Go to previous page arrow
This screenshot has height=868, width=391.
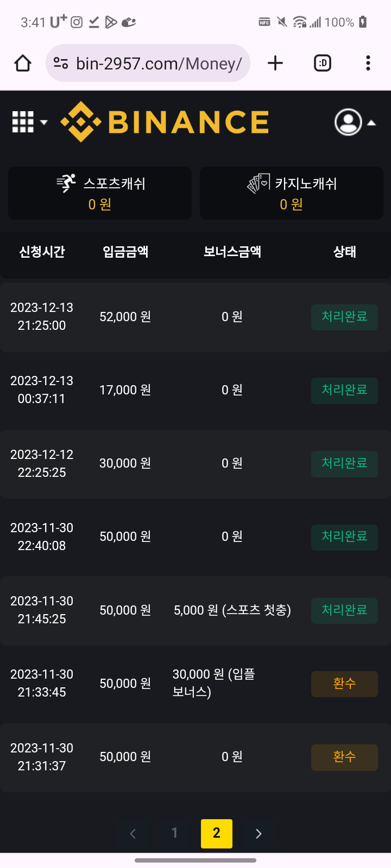pos(133,833)
